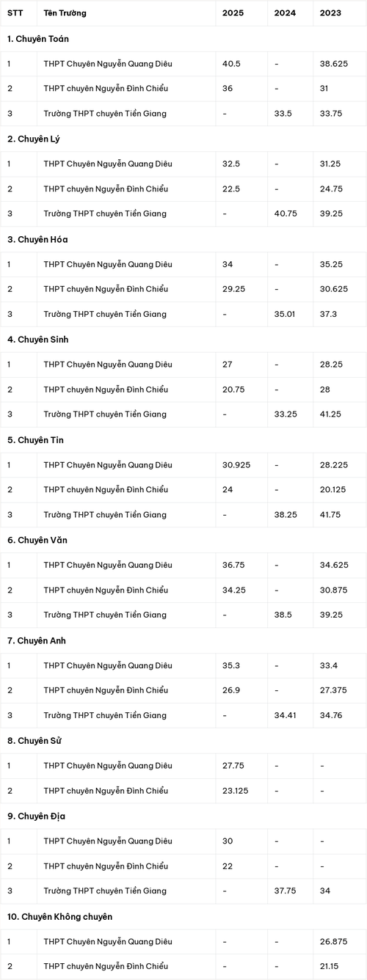This screenshot has width=367, height=980.
Task: Click the 40.75 score in Chuyên Lý
Action: 286,214
